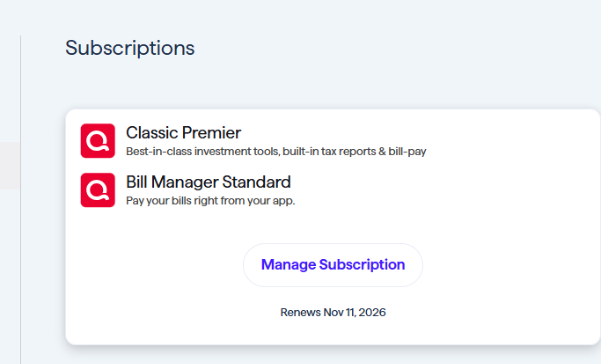
Task: Open the Bill Manager Standard plan name
Action: pyautogui.click(x=208, y=182)
